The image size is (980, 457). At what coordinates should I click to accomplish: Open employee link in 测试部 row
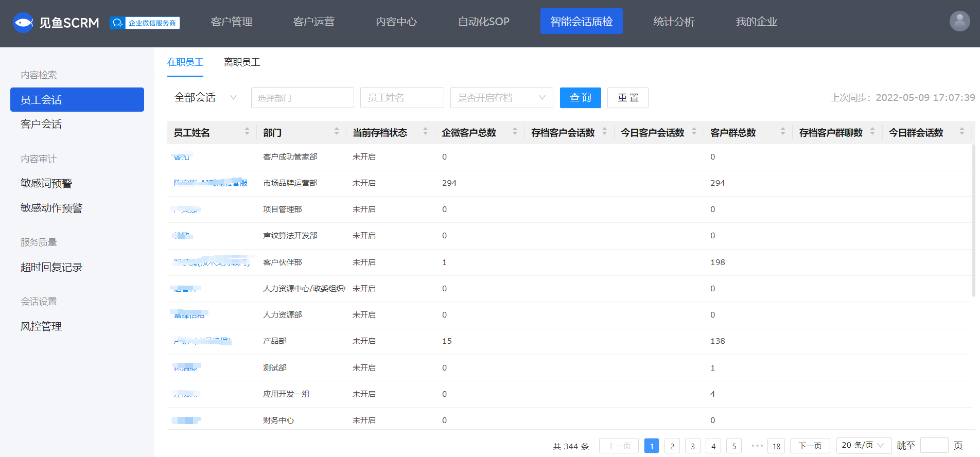pyautogui.click(x=186, y=367)
